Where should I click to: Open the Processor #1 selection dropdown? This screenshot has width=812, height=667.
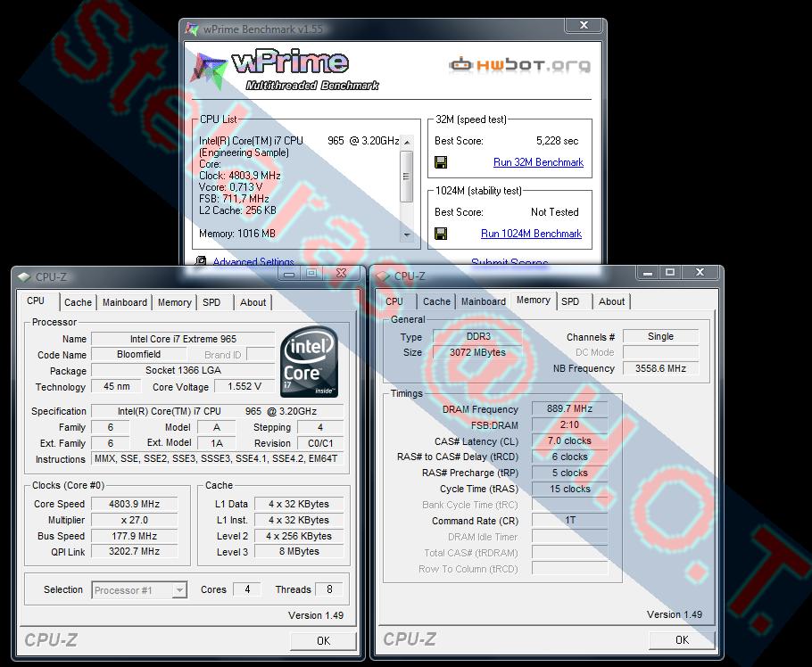coord(139,590)
